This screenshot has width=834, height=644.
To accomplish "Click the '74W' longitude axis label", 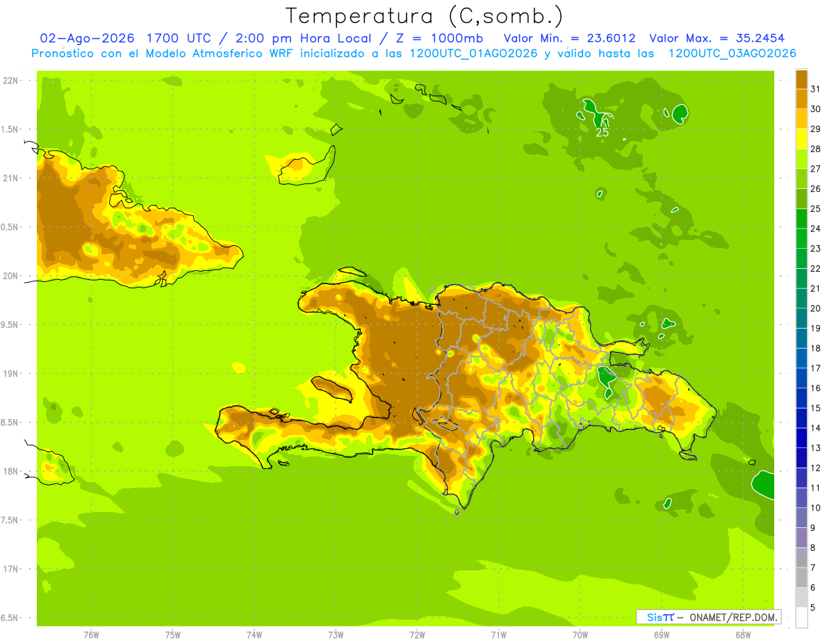I will tap(254, 634).
